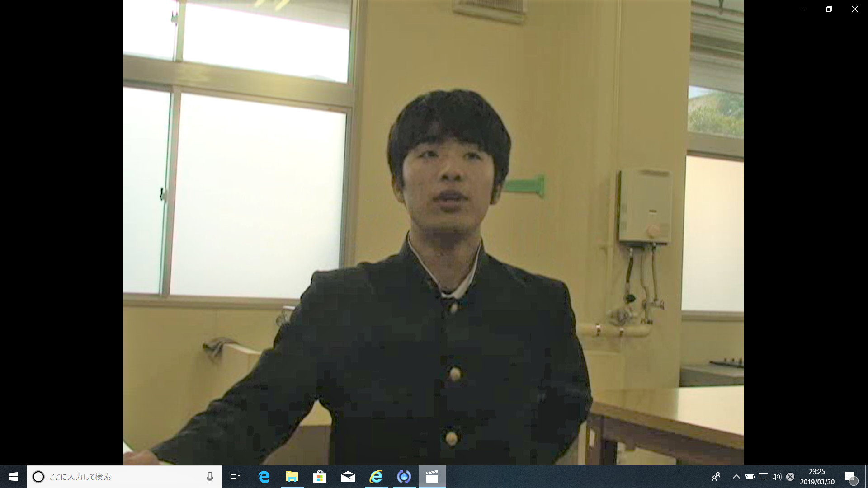This screenshot has height=488, width=868.
Task: Activate the microphone voice search icon
Action: (210, 477)
